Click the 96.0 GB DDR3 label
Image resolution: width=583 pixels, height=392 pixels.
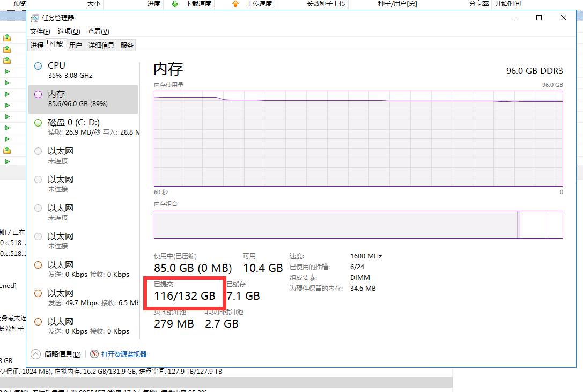(534, 71)
